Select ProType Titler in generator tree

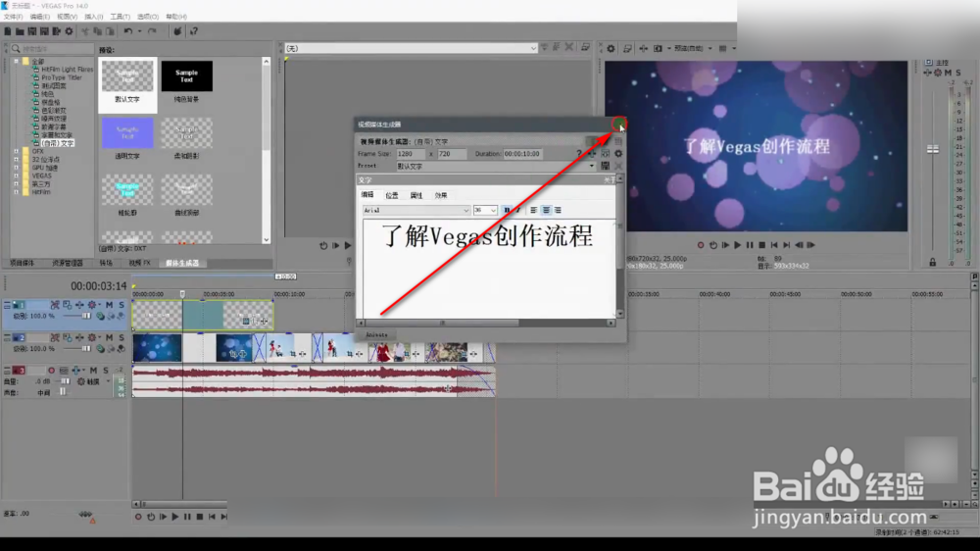tap(61, 77)
